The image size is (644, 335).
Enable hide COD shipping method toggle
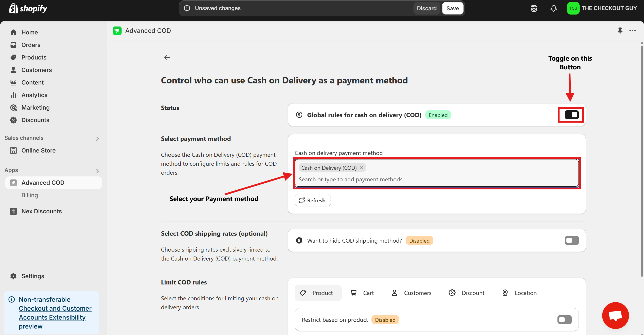tap(571, 240)
